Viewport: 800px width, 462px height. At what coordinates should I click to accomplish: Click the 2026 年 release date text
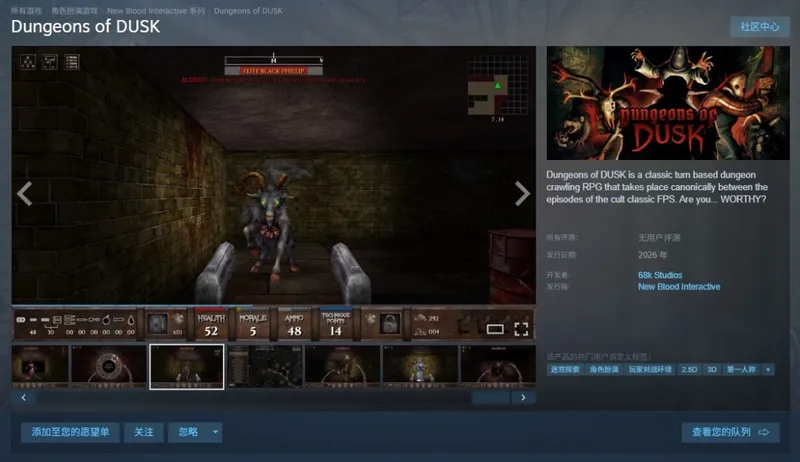click(x=653, y=254)
